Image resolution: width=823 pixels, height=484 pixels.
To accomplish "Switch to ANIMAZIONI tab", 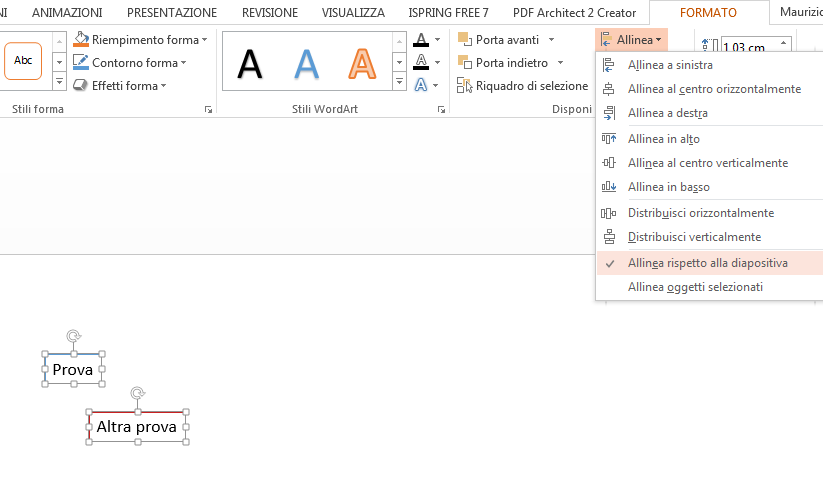I will click(67, 13).
